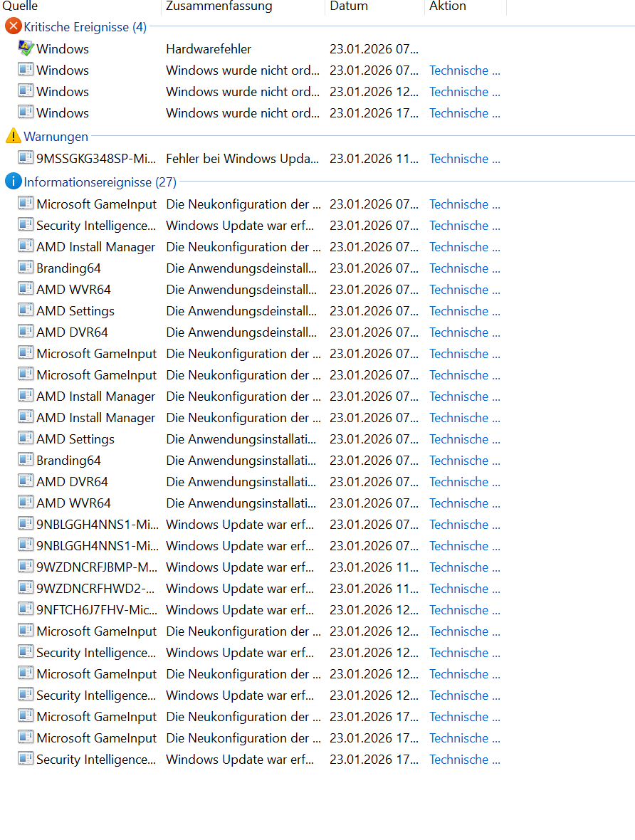Click icon beside 9WZDNCRFHWD2-... source

pyautogui.click(x=26, y=587)
